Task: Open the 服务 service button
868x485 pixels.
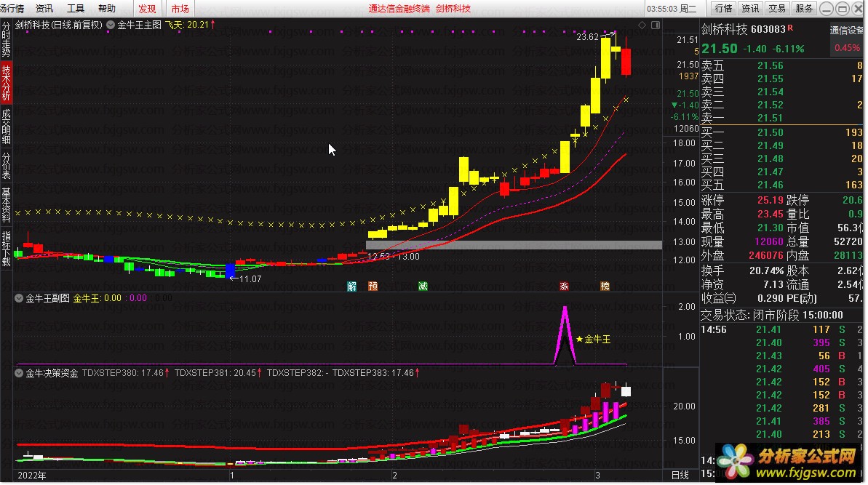Action: click(x=804, y=8)
